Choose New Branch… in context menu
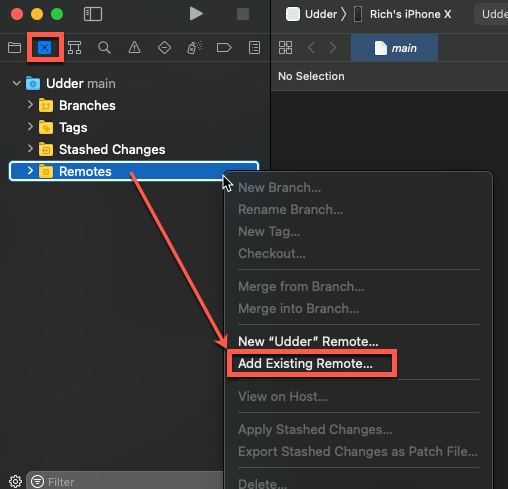This screenshot has height=489, width=508. point(279,188)
